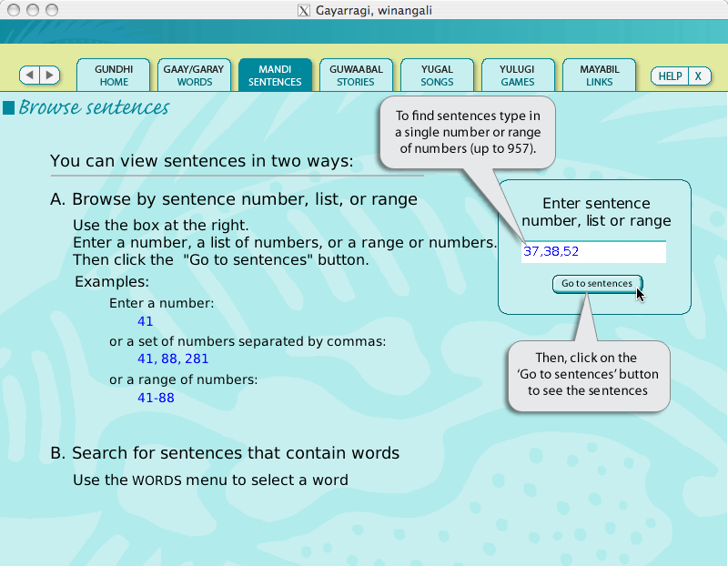Open the Gaay/Garay Words tab
The image size is (728, 566).
pyautogui.click(x=194, y=76)
